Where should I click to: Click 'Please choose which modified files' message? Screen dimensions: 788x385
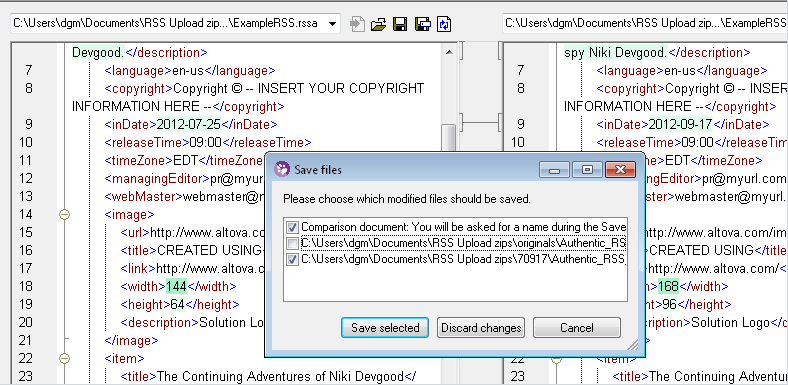(407, 199)
